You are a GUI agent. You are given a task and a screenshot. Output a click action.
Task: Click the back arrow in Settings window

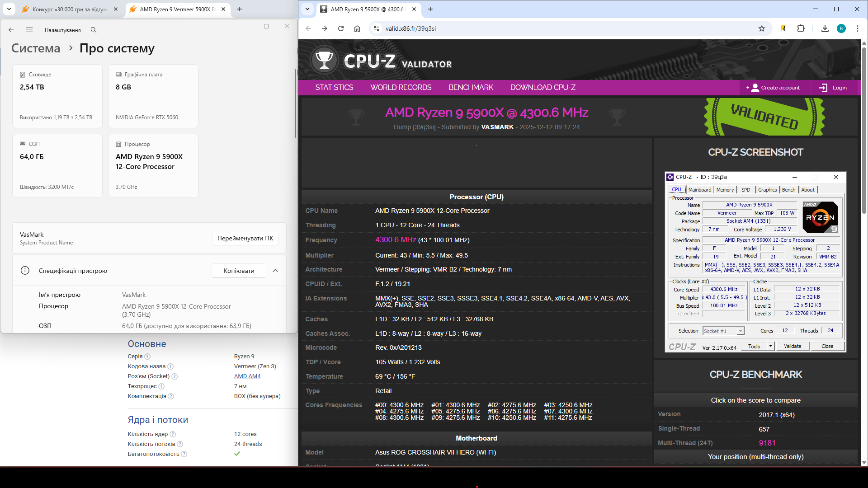point(11,30)
